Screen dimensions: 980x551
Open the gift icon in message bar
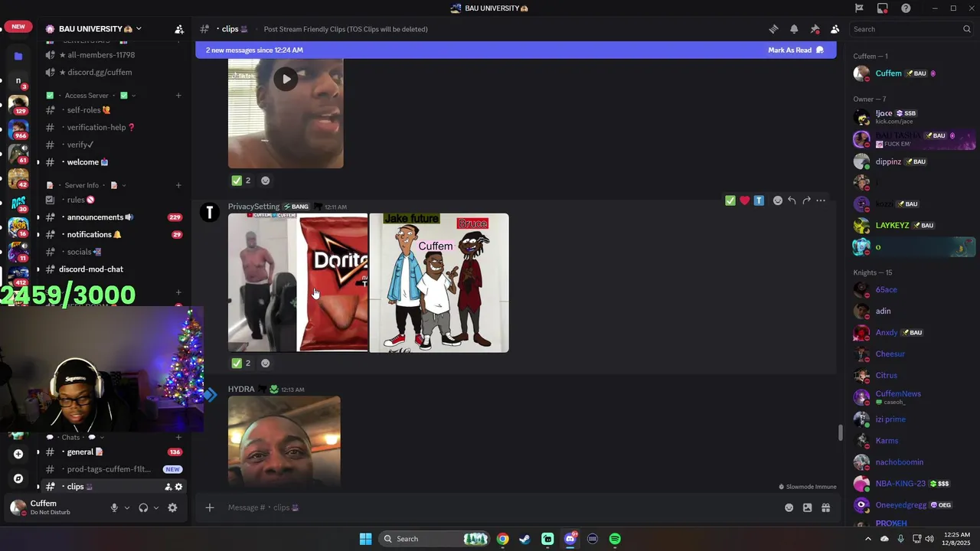point(825,507)
